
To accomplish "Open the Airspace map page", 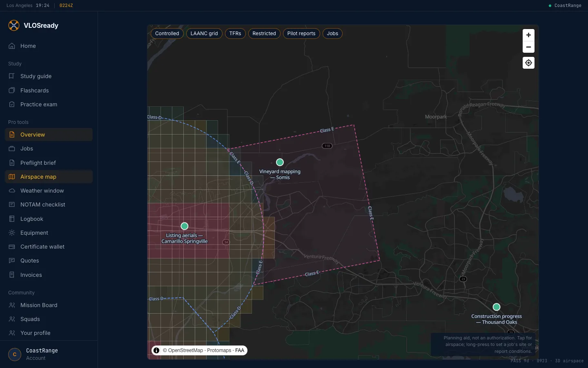I will [49, 177].
